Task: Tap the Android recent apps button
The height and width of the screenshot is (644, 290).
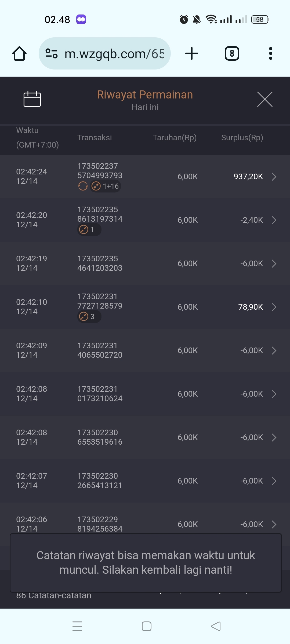Action: 77,626
